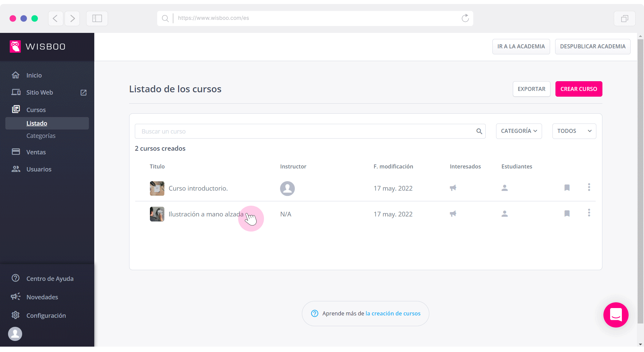The width and height of the screenshot is (644, 352).
Task: Click the instructor avatar for Curso introductorio
Action: click(287, 189)
